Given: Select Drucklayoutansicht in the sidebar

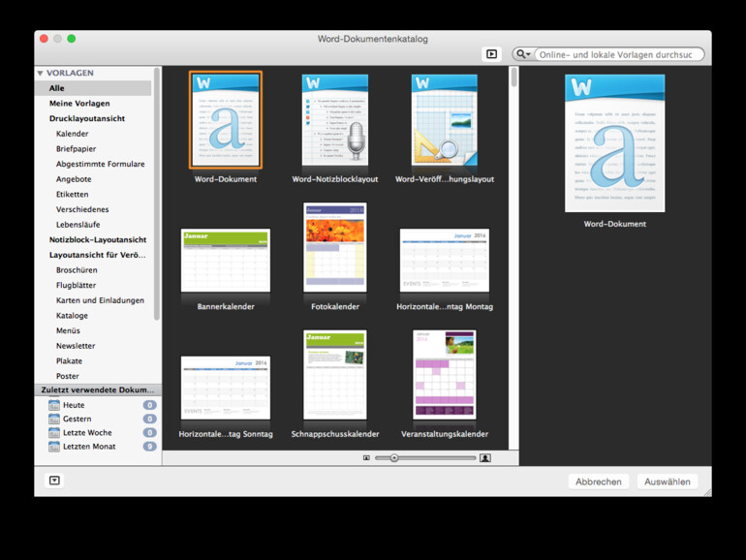Looking at the screenshot, I should 87,118.
